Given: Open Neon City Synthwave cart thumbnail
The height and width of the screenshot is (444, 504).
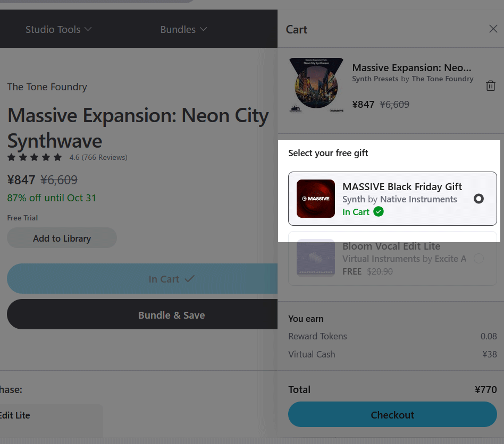Looking at the screenshot, I should pyautogui.click(x=316, y=85).
